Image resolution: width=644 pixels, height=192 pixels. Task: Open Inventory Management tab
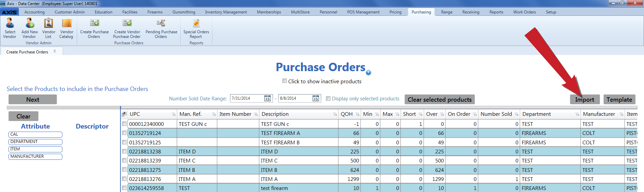pos(226,12)
